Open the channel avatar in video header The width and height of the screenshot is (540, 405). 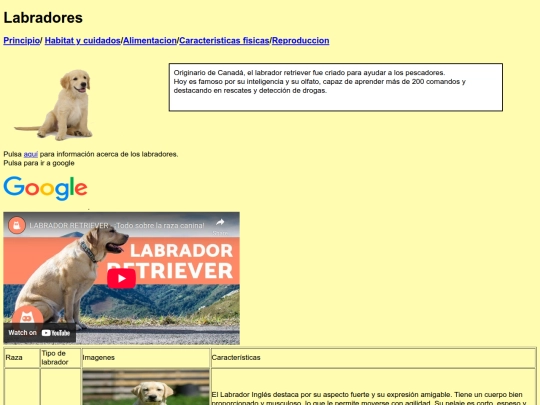click(17, 226)
